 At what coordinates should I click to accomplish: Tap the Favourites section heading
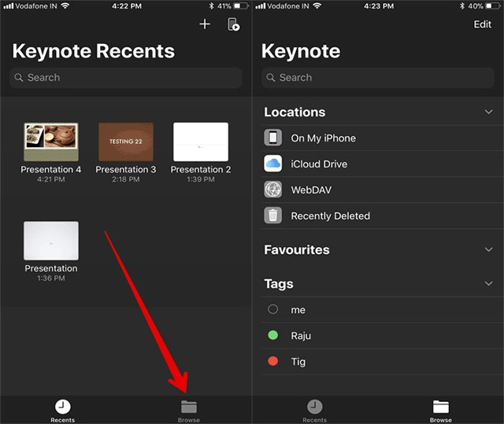click(x=297, y=249)
